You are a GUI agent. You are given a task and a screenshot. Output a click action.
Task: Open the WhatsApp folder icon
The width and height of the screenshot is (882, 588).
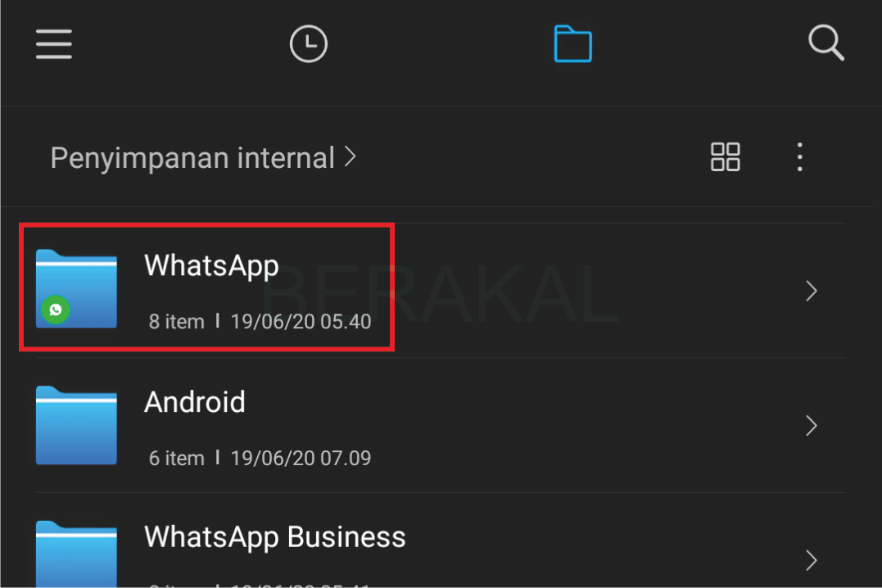coord(76,288)
